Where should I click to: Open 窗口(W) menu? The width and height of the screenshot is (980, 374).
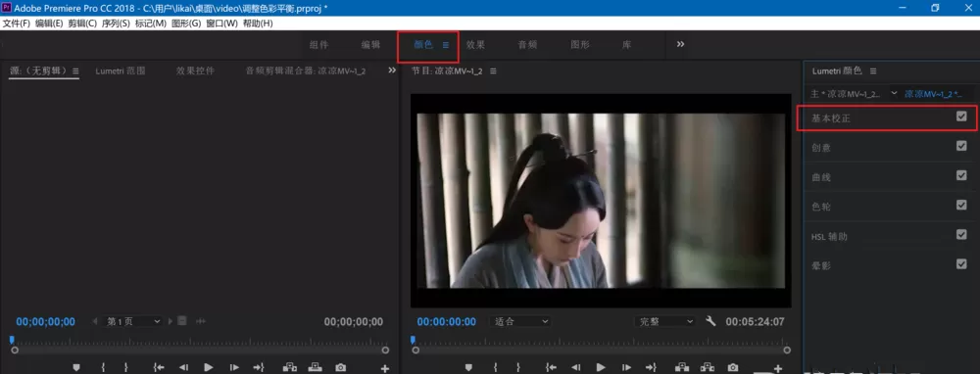click(x=221, y=23)
